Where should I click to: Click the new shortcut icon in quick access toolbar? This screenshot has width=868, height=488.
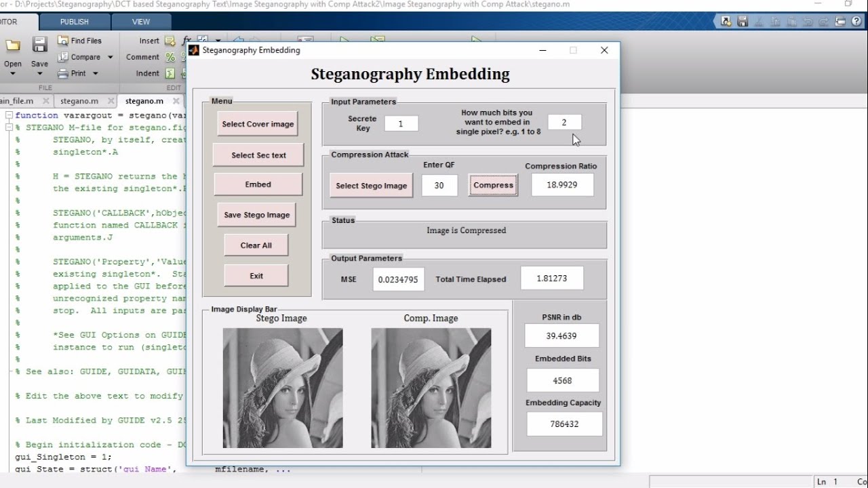coord(726,21)
